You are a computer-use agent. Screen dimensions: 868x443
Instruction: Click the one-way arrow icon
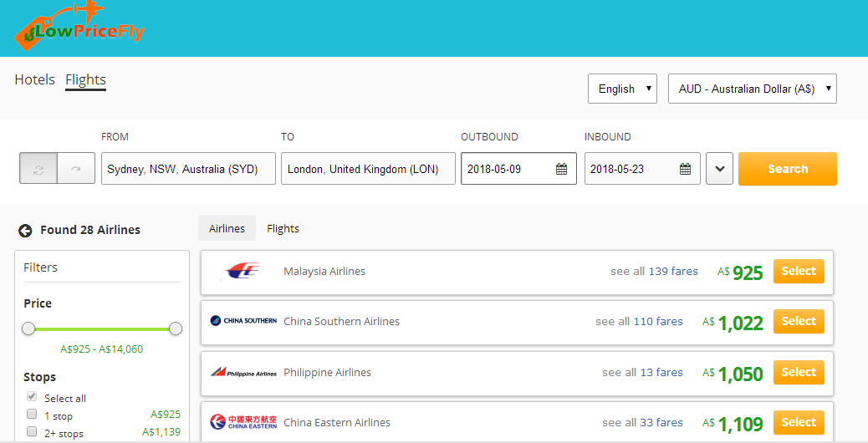(76, 169)
